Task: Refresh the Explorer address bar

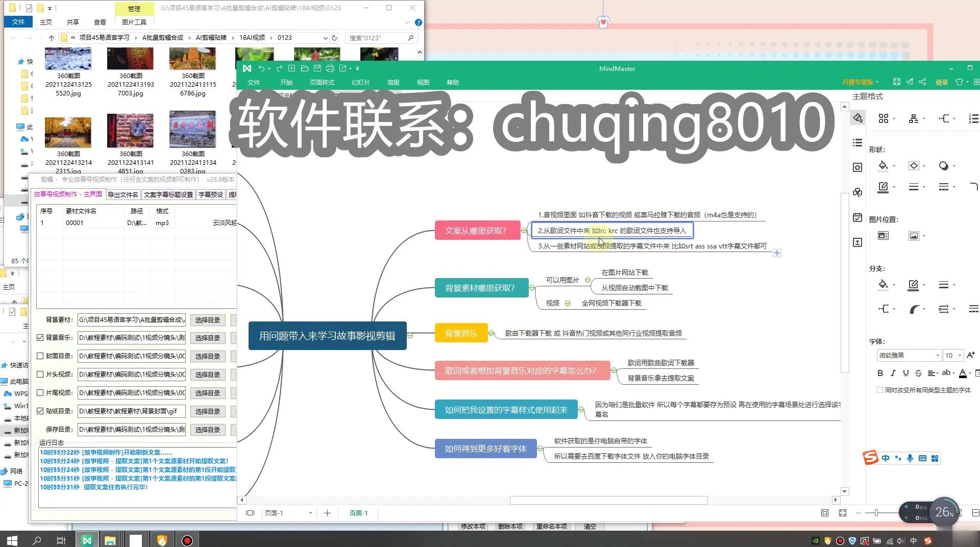Action: (334, 38)
